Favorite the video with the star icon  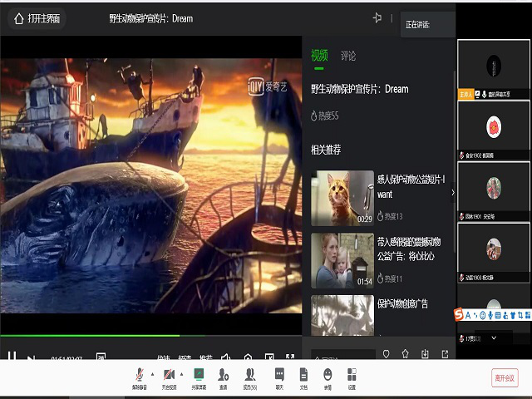point(405,354)
